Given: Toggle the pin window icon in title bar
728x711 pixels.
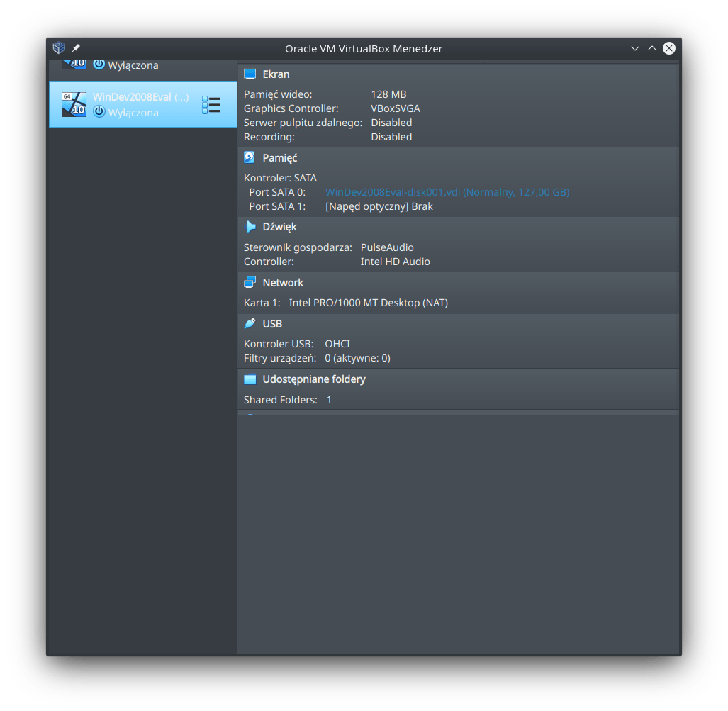Looking at the screenshot, I should pos(77,48).
